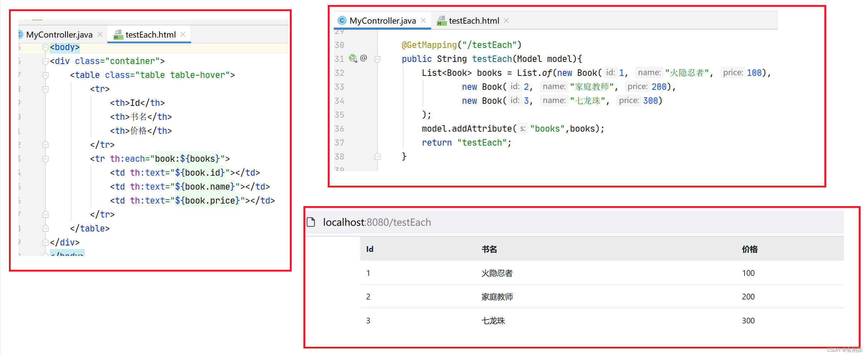Image resolution: width=868 pixels, height=356 pixels.
Task: Click the Id column header in browser table
Action: click(x=370, y=249)
